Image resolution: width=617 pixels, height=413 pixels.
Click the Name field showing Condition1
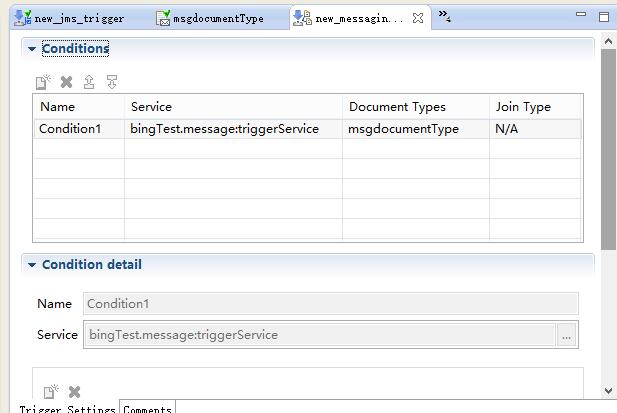tap(330, 304)
